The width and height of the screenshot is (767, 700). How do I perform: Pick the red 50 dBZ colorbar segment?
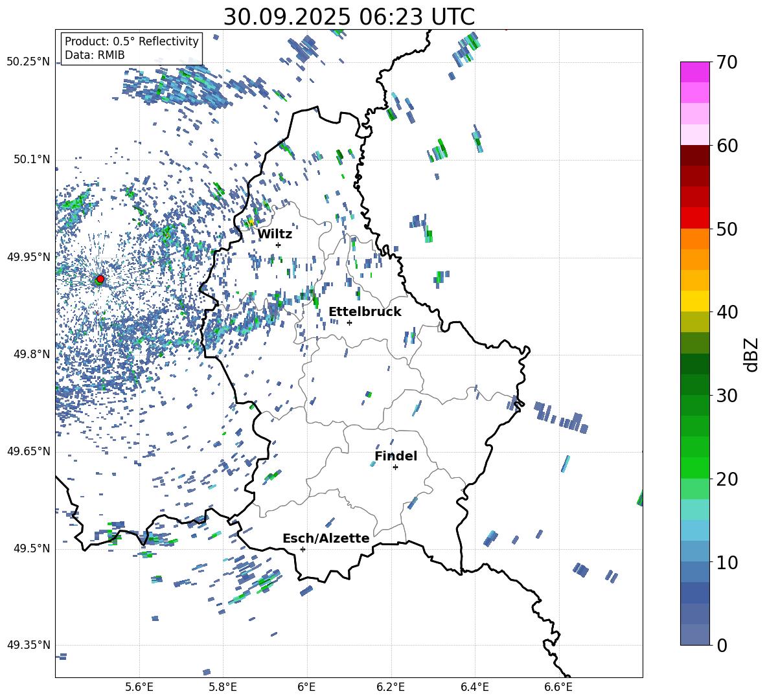click(694, 218)
